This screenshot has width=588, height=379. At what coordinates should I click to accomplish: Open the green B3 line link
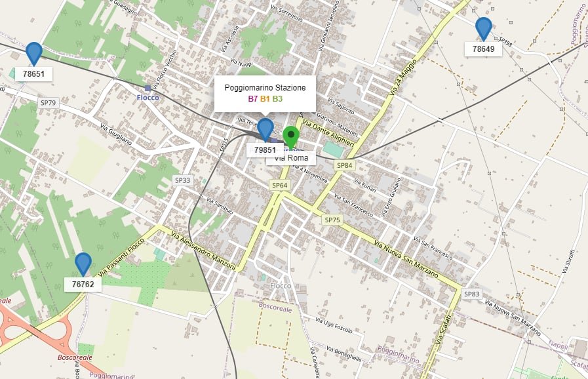(277, 99)
